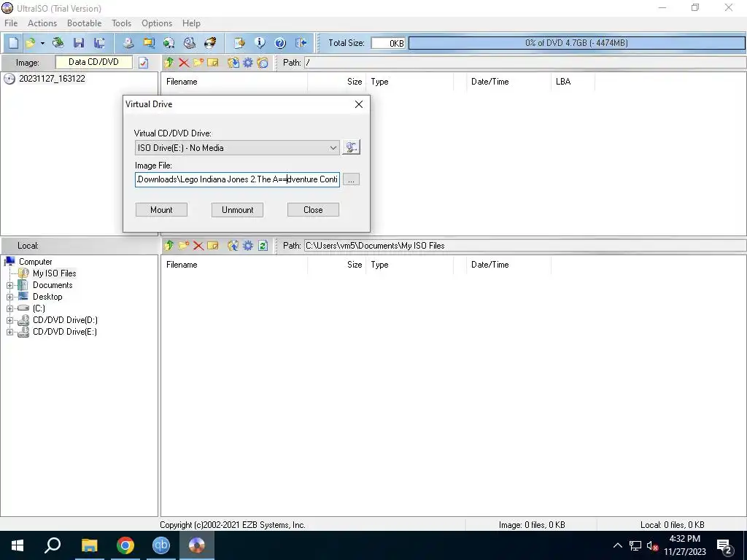Click the Total Size value box
Screen dimensions: 747x560
(388, 43)
